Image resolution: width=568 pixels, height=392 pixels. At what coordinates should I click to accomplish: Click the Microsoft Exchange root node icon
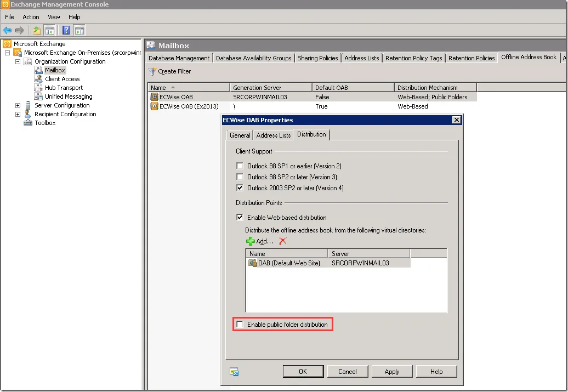point(7,44)
